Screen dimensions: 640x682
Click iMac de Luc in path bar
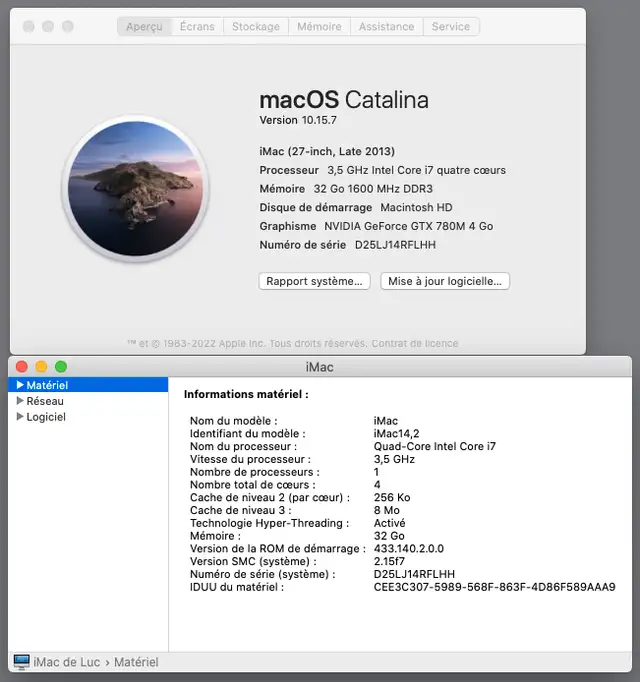[67, 662]
